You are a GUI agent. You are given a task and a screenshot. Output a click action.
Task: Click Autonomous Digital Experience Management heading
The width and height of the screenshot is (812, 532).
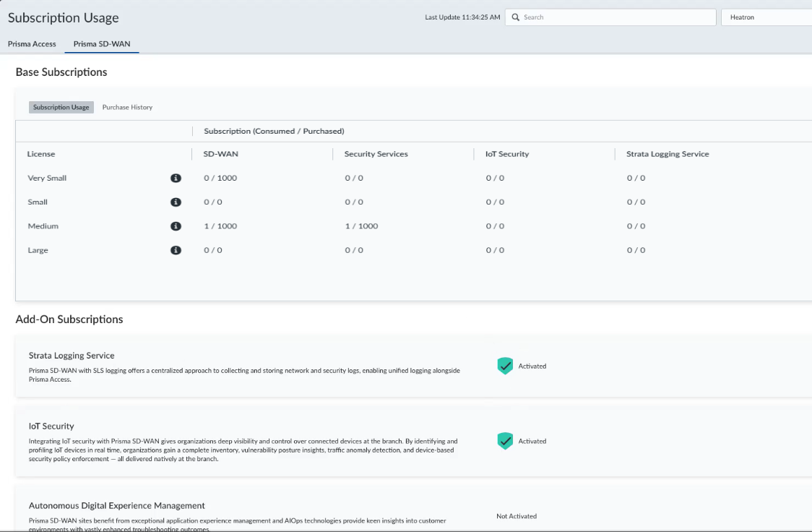click(117, 506)
